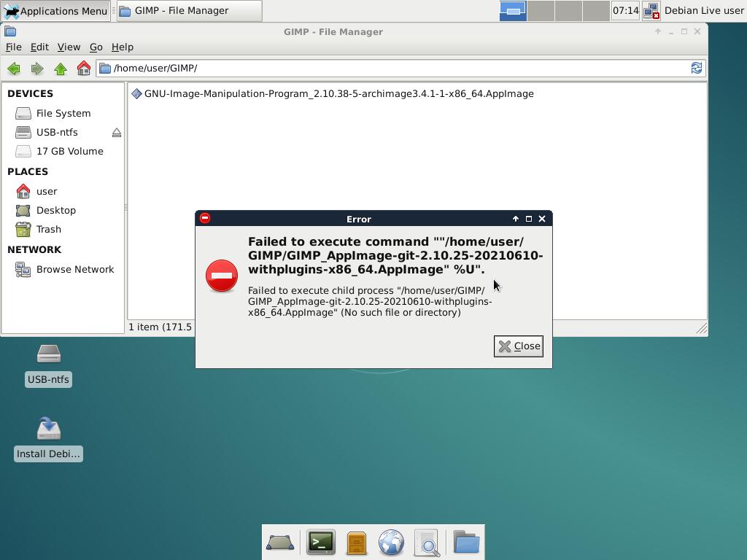Select GIMP - File Manager taskbar button
The width and height of the screenshot is (747, 560).
click(x=190, y=10)
